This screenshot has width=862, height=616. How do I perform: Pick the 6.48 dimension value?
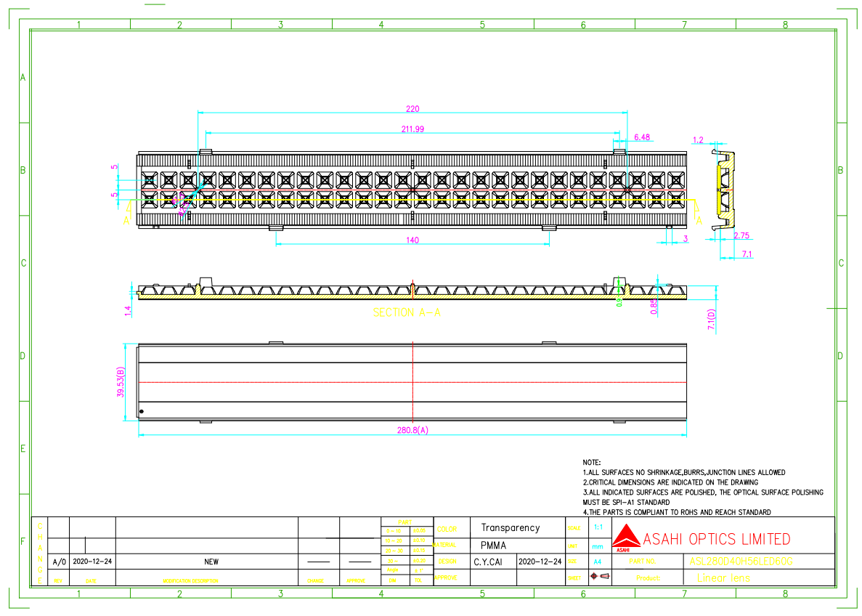click(x=641, y=137)
